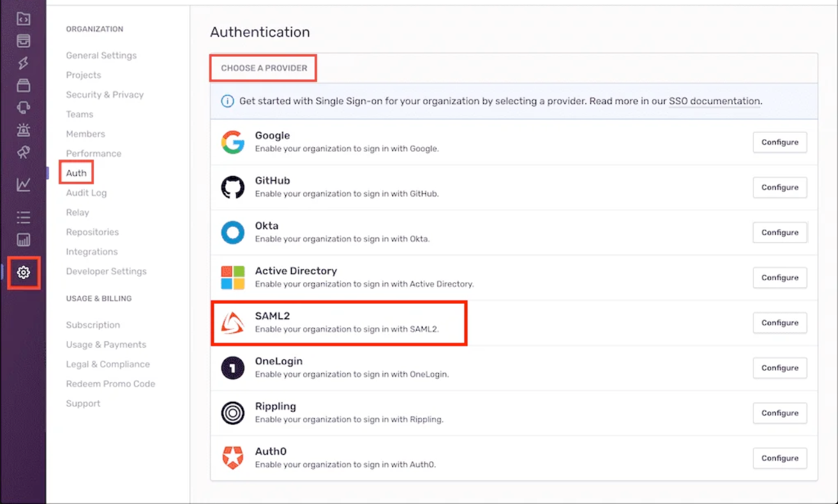Screen dimensions: 838x504
Task: Configure the SAML2 provider
Action: (780, 323)
